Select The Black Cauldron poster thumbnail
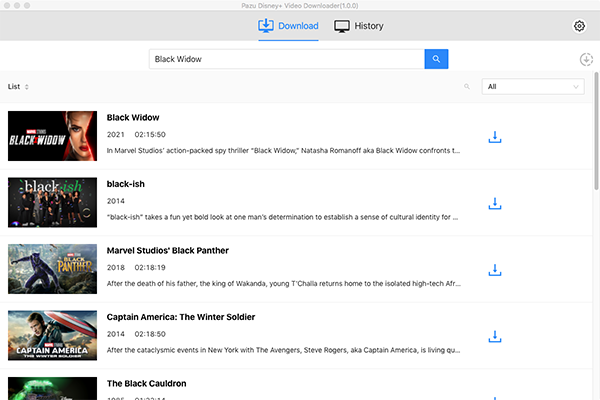This screenshot has width=600, height=400. pos(52,389)
